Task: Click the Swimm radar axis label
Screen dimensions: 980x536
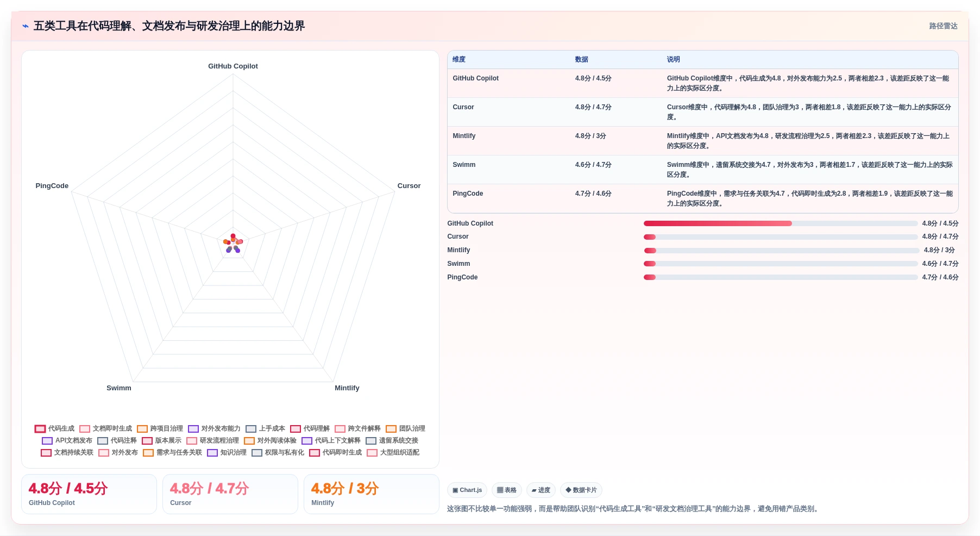Action: click(x=119, y=388)
